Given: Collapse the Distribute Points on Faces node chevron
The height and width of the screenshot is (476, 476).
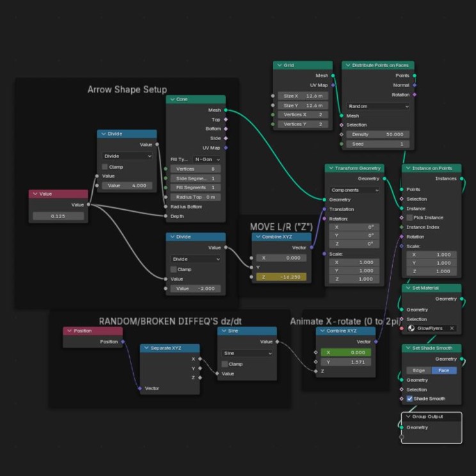Looking at the screenshot, I should coord(347,65).
